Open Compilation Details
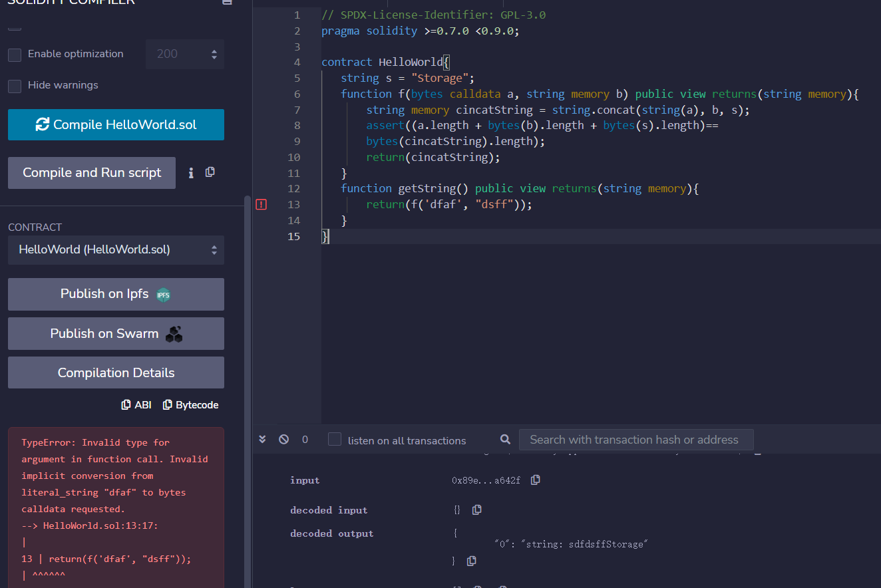This screenshot has width=881, height=588. (x=116, y=372)
